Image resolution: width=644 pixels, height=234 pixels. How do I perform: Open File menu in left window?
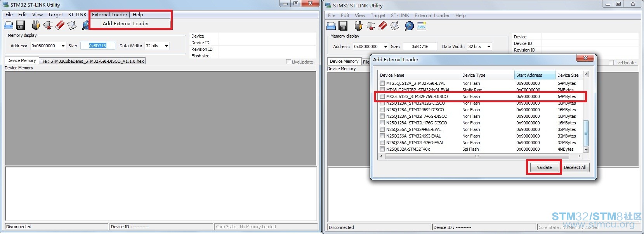pyautogui.click(x=9, y=15)
